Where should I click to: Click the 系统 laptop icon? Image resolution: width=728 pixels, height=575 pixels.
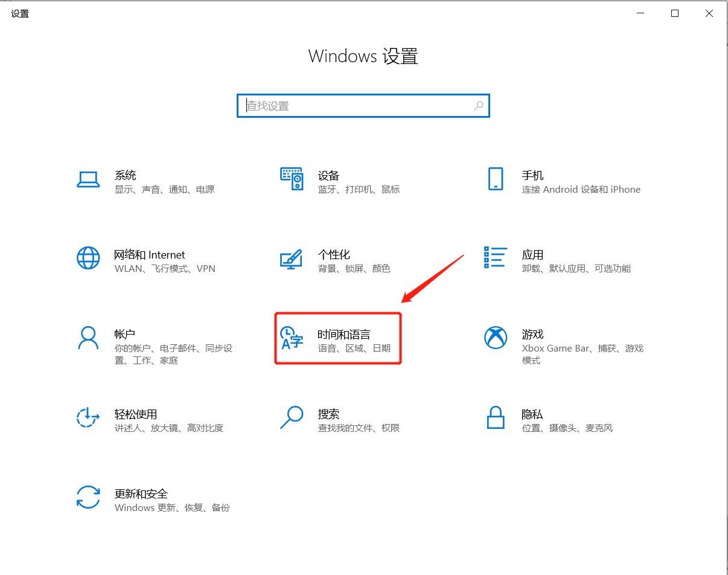(88, 179)
